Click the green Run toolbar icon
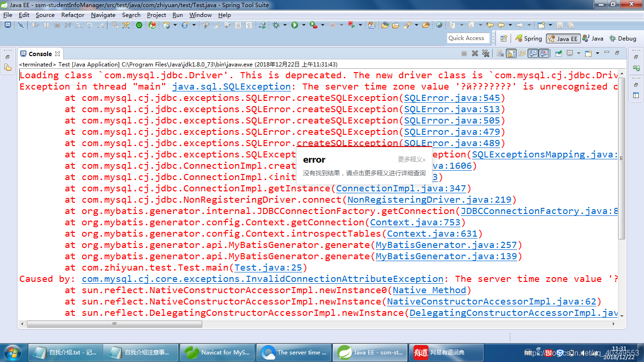 point(295,25)
